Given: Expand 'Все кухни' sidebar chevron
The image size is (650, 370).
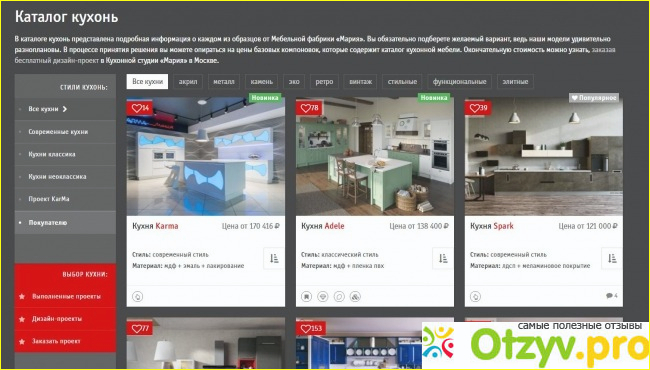Looking at the screenshot, I should coord(65,109).
